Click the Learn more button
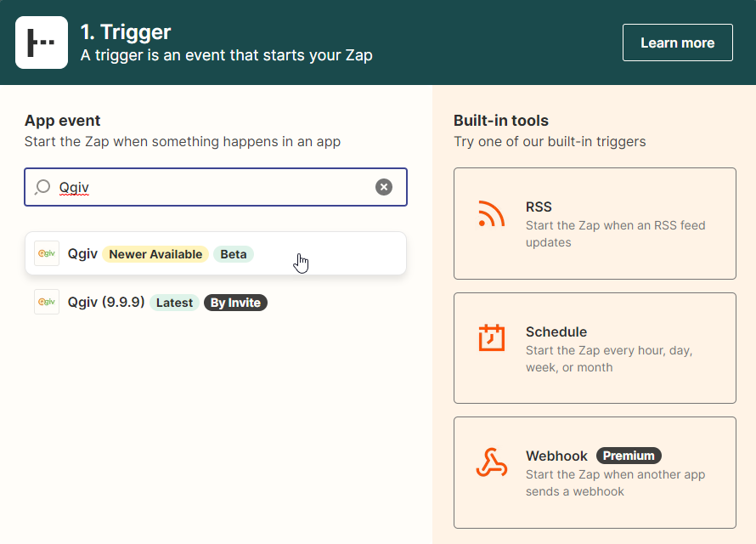Image resolution: width=756 pixels, height=544 pixels. (x=677, y=42)
